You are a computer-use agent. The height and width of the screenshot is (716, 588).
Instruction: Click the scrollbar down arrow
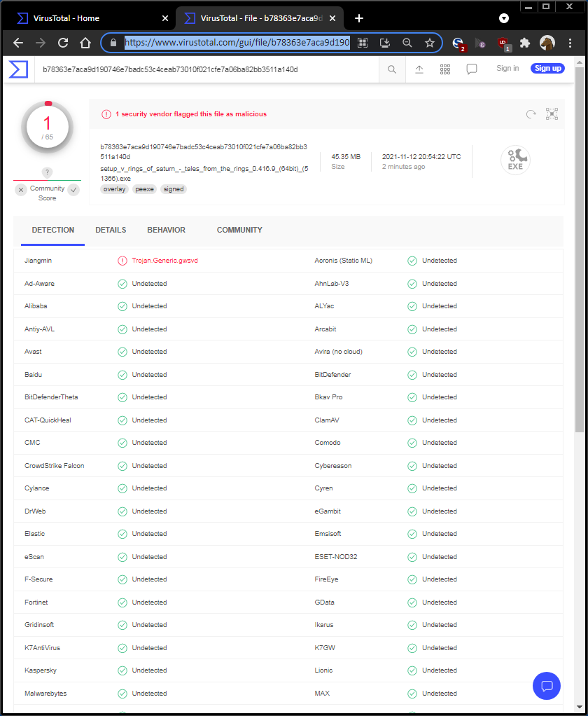click(580, 707)
